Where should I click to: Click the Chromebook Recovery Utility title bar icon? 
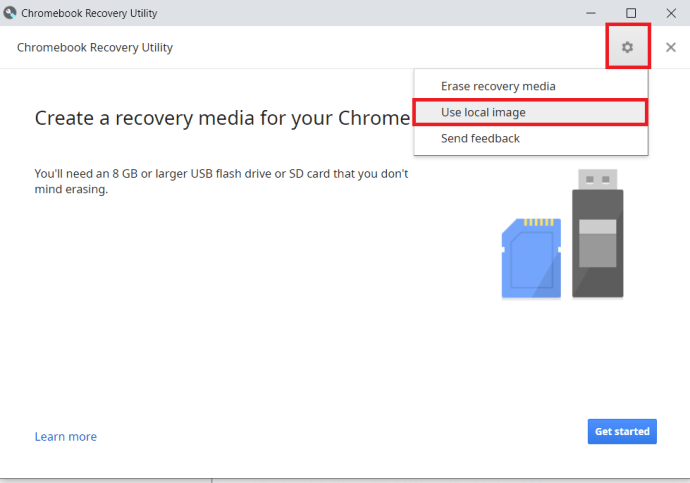10,13
